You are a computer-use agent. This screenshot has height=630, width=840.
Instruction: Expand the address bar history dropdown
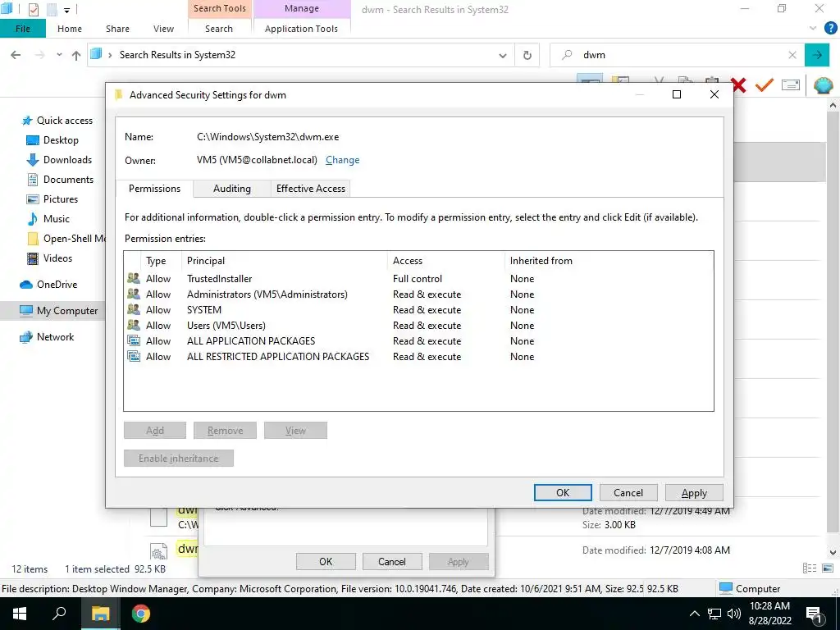503,55
